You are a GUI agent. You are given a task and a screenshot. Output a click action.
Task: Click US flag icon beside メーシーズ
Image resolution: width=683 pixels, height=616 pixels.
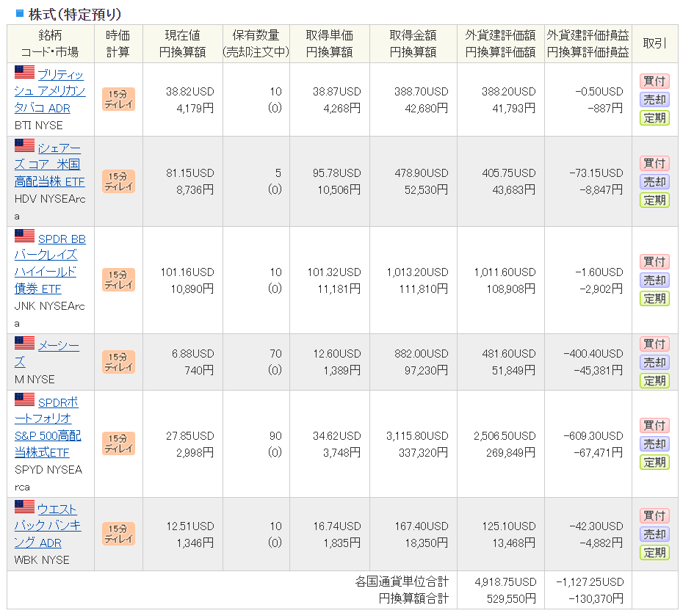pyautogui.click(x=24, y=343)
